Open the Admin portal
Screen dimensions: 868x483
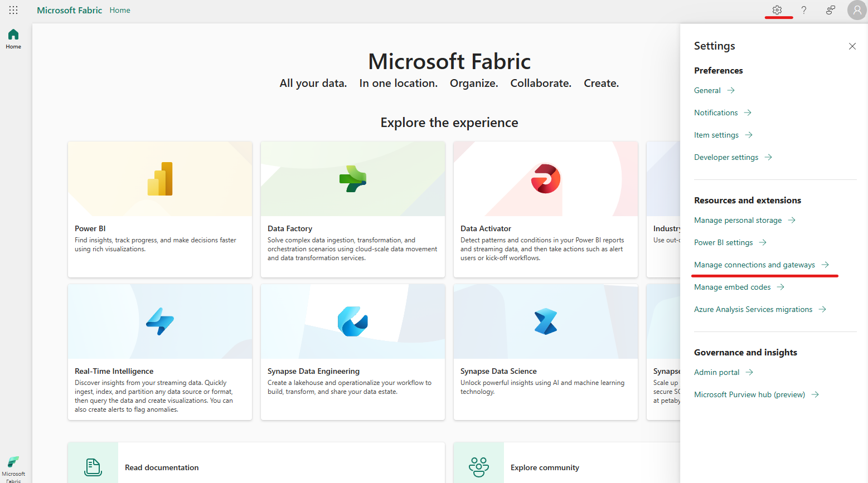716,372
